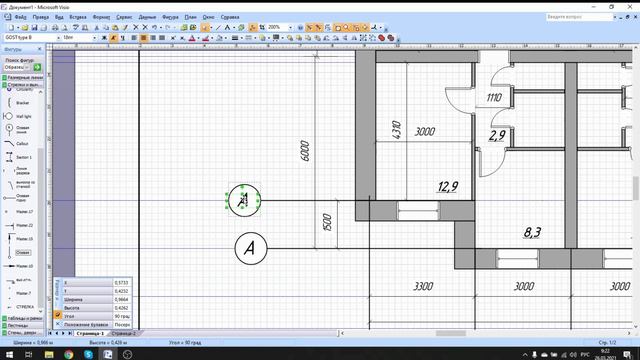The image size is (640, 360).
Task: Open Chrome from the taskbar
Action: tap(69, 354)
